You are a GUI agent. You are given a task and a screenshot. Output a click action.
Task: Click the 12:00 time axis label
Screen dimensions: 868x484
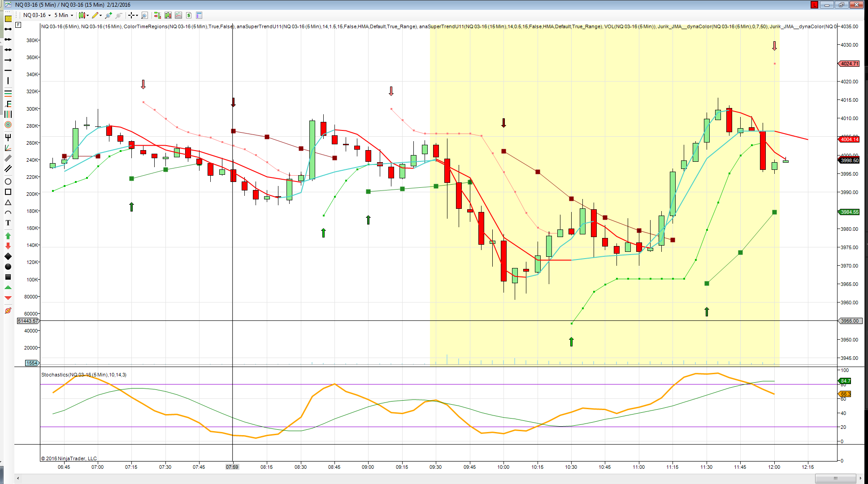[774, 467]
